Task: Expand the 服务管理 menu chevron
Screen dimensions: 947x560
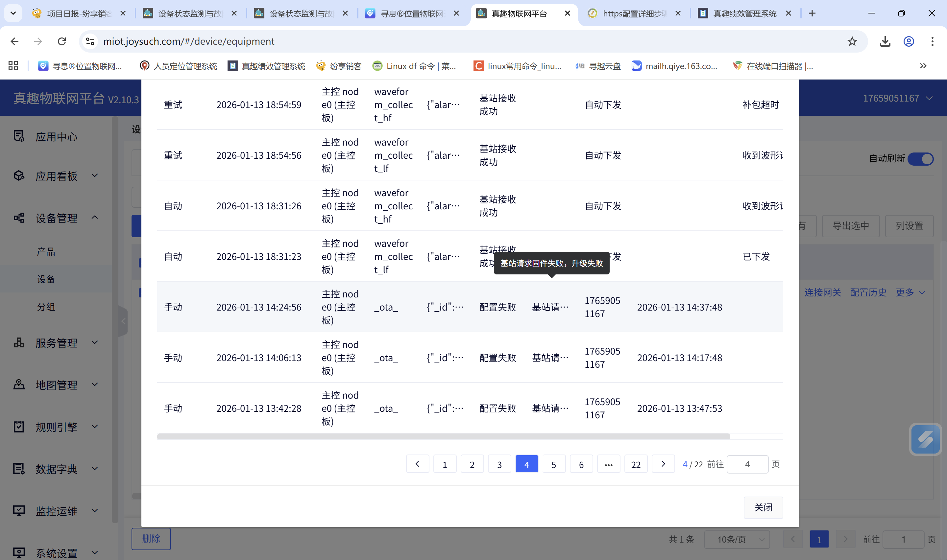Action: point(95,342)
